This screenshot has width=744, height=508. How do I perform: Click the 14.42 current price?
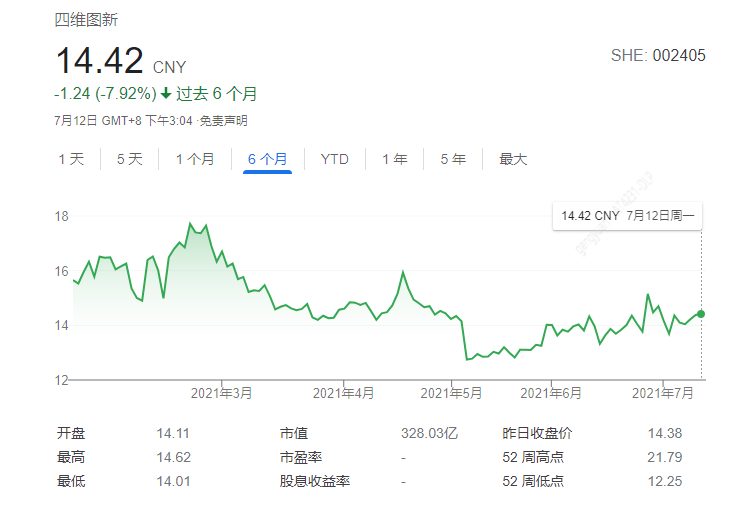click(99, 60)
